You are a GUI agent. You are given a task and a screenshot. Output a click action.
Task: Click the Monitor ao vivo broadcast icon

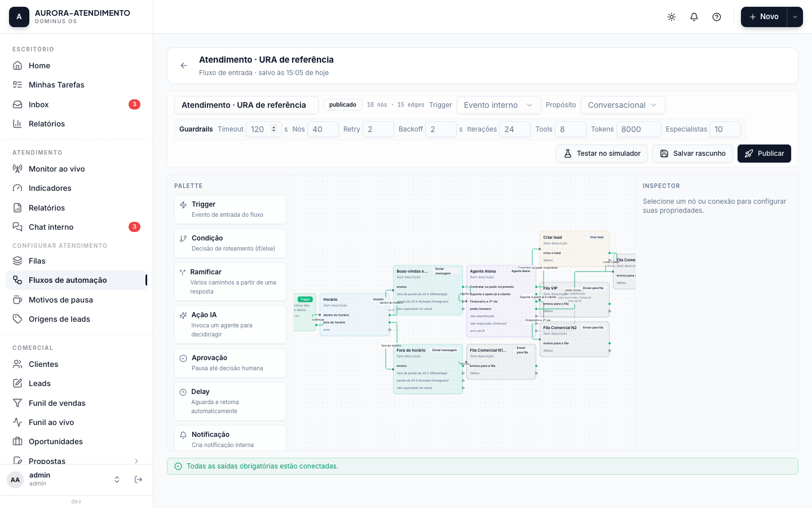click(17, 169)
